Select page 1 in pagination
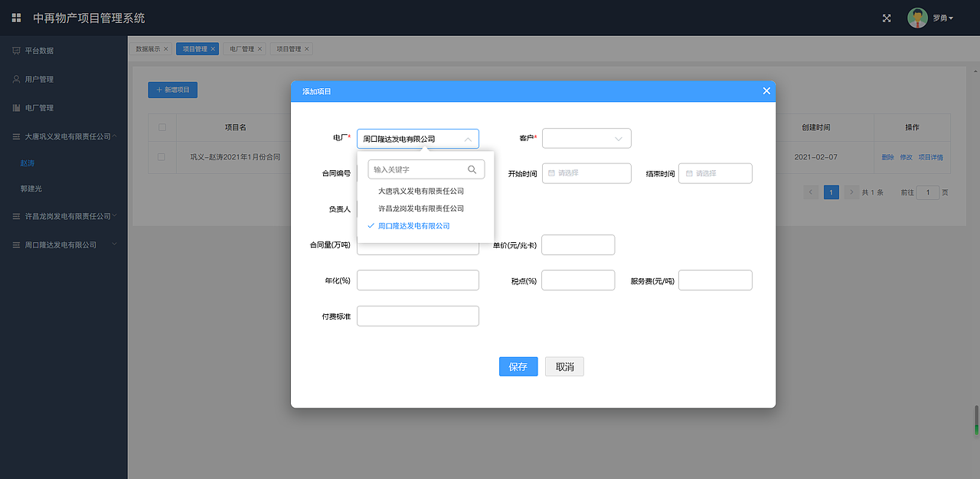Viewport: 980px width, 479px height. point(831,192)
